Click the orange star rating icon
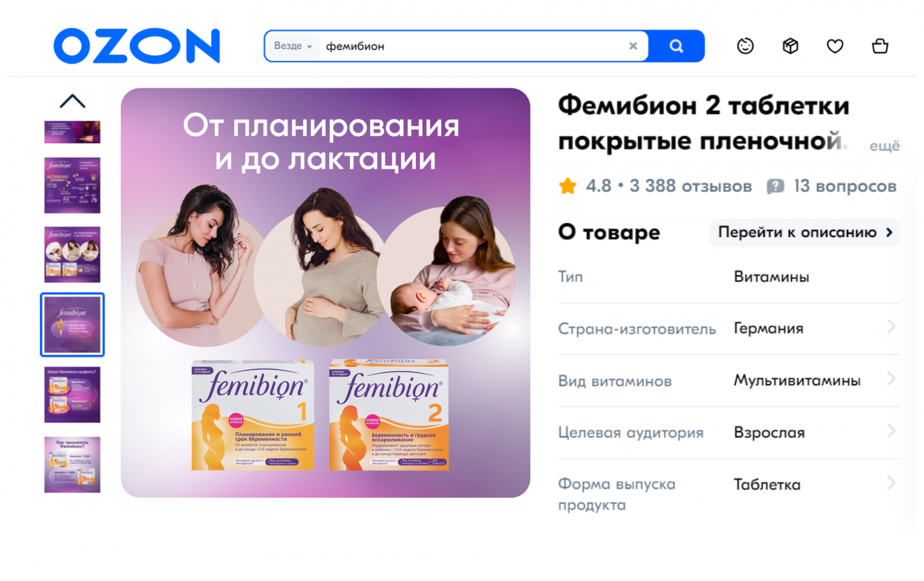The width and height of the screenshot is (924, 581). pyautogui.click(x=568, y=186)
